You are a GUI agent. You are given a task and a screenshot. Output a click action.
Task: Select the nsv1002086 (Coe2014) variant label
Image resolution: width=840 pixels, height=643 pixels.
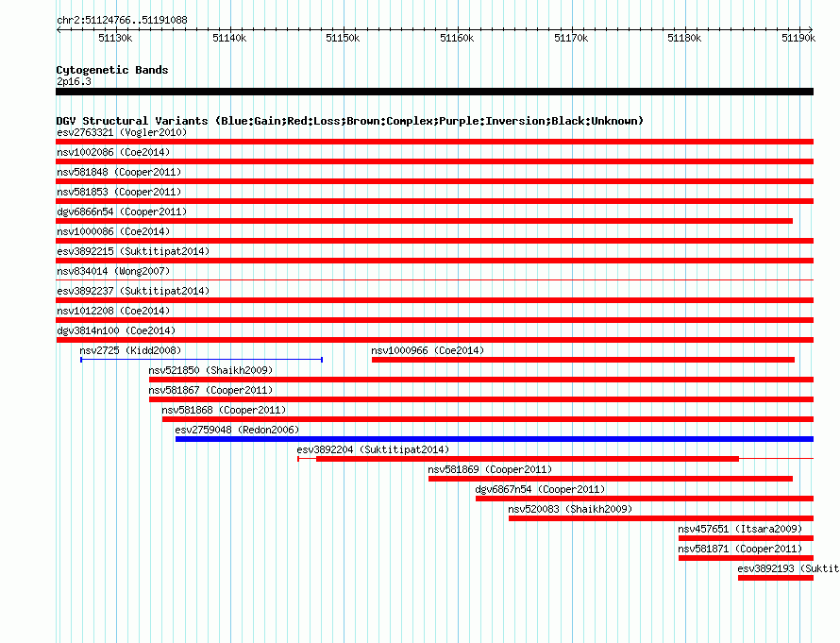coord(113,152)
